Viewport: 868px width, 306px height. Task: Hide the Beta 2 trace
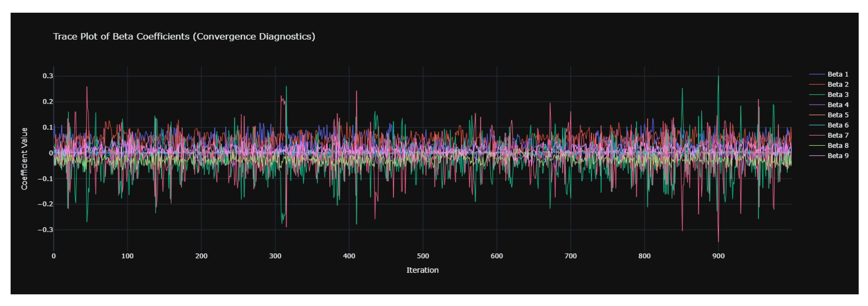(x=837, y=84)
